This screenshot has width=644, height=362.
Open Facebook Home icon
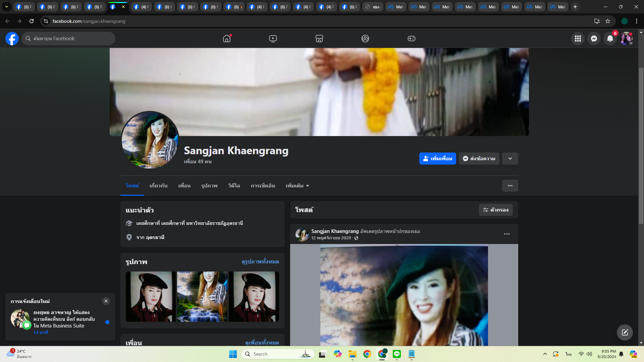[x=227, y=39]
